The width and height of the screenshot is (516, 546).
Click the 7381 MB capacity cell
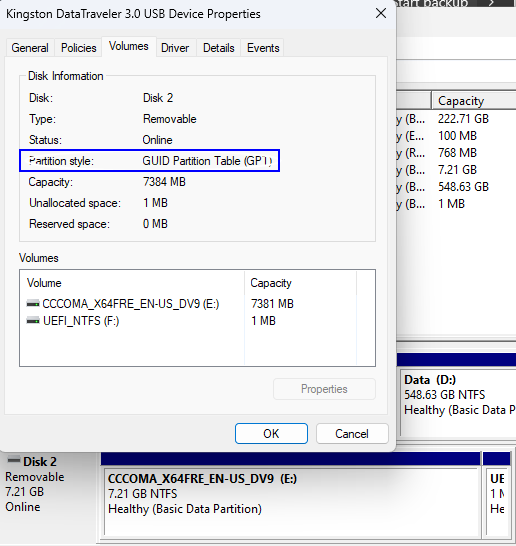272,304
